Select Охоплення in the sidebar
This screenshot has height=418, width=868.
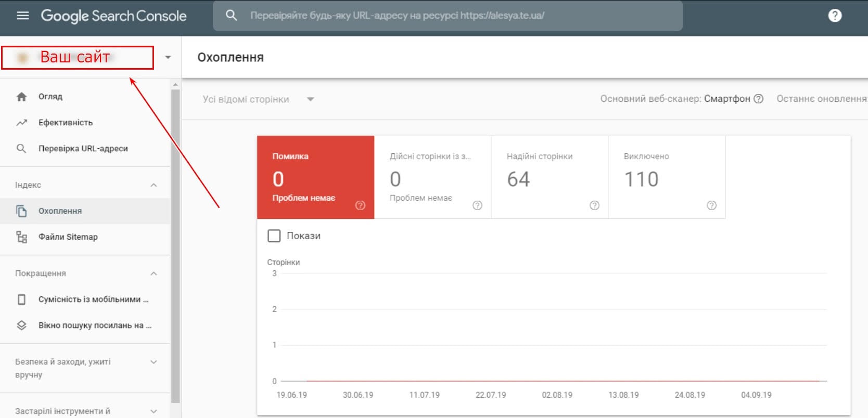[x=85, y=211]
